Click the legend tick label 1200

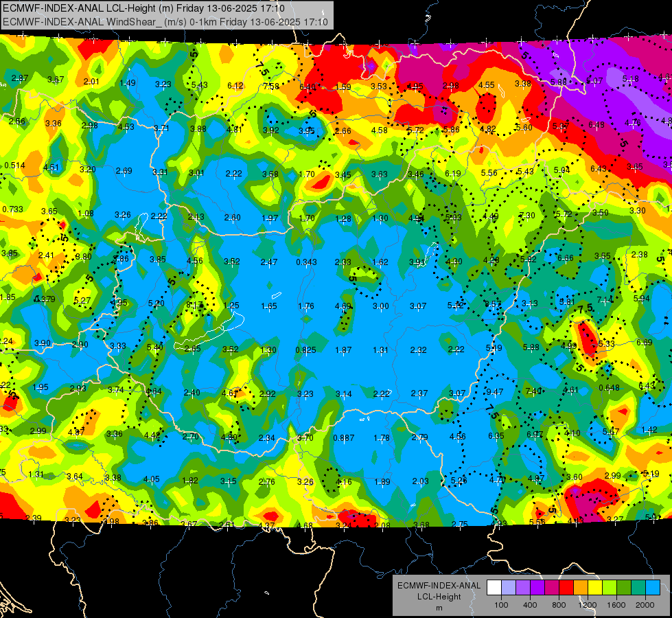(x=588, y=605)
